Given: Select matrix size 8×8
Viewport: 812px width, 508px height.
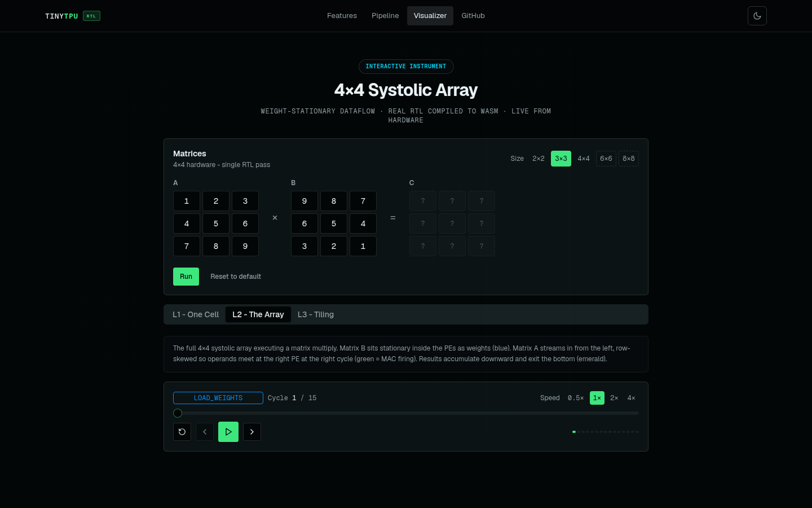Looking at the screenshot, I should 629,159.
